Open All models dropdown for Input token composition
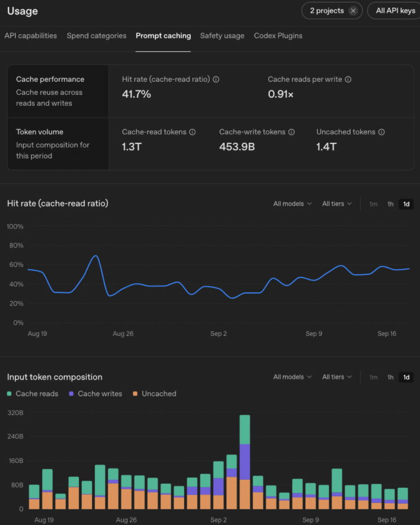Image resolution: width=420 pixels, height=525 pixels. (292, 377)
